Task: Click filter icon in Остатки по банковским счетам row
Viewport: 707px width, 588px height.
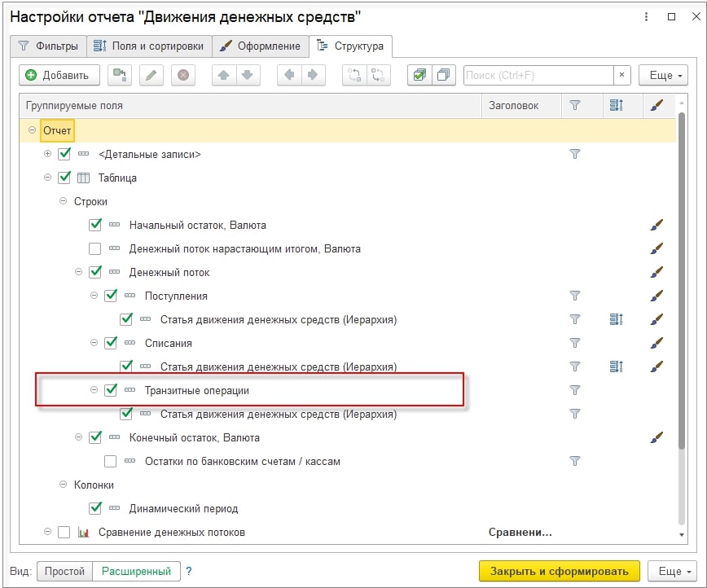Action: [x=575, y=461]
